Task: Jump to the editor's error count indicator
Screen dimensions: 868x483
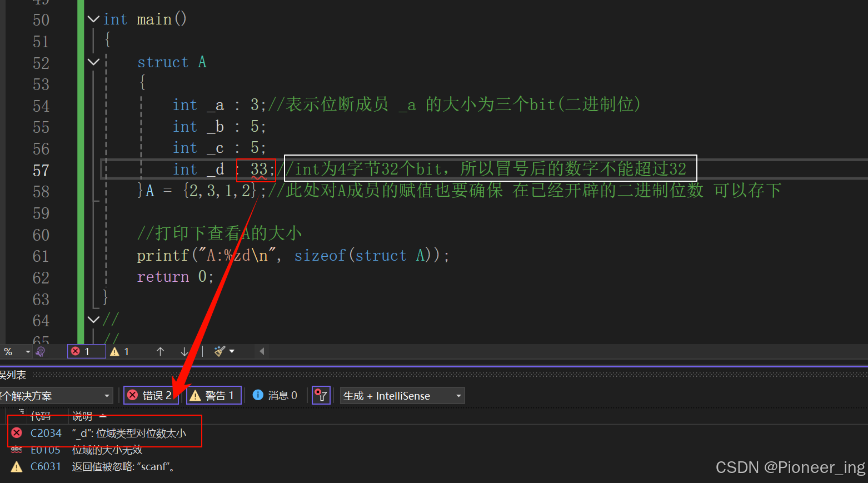Action: tap(86, 351)
